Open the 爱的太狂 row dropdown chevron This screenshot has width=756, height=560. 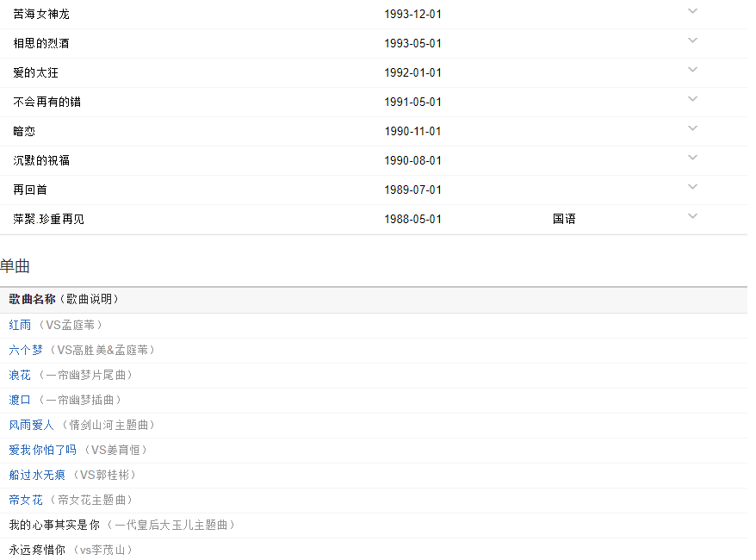(x=692, y=70)
